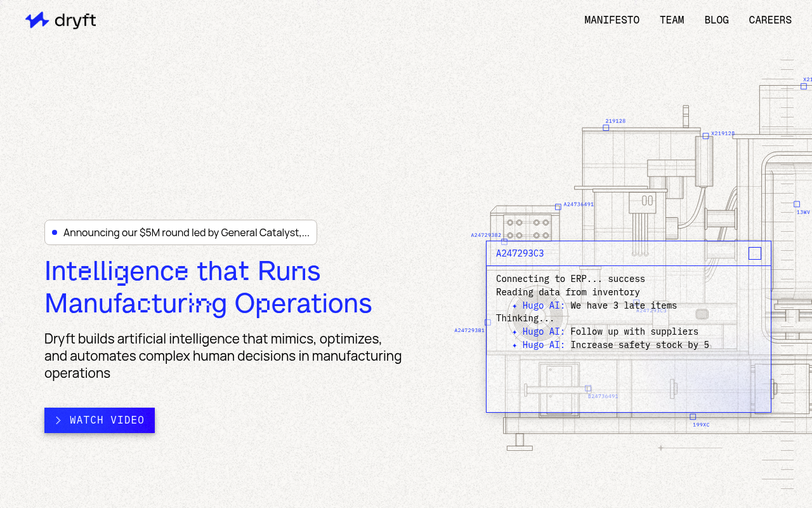Select the X219128 marker on the blueprint
This screenshot has height=508, width=812.
705,136
